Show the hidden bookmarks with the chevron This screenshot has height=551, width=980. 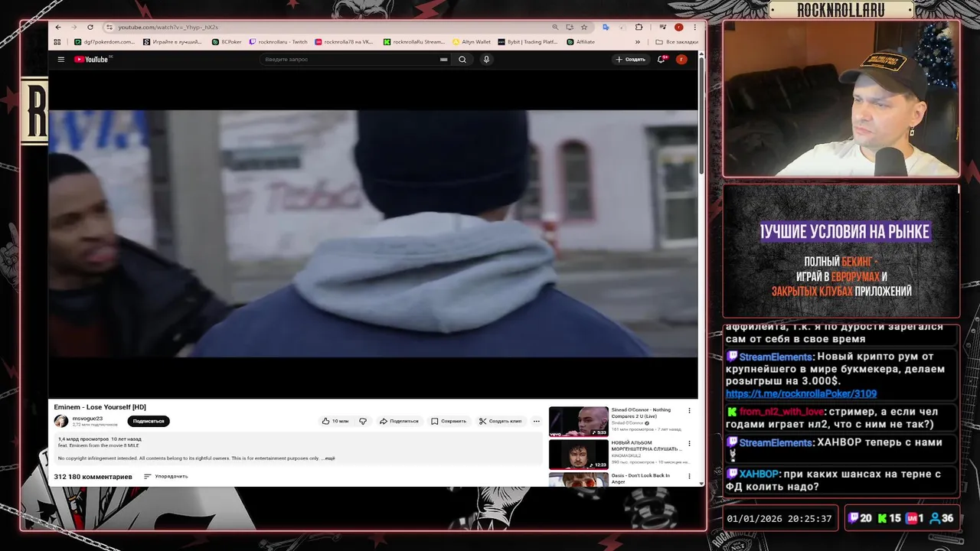click(638, 42)
